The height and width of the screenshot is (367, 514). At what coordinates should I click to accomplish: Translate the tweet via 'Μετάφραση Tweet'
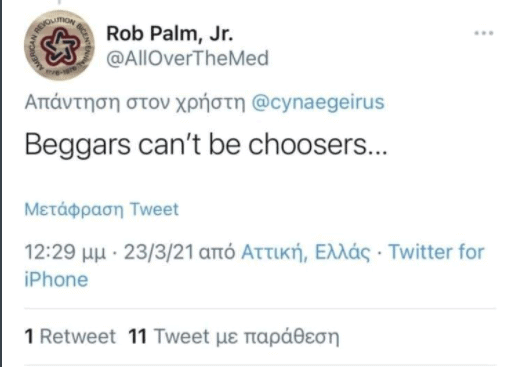[x=102, y=210]
